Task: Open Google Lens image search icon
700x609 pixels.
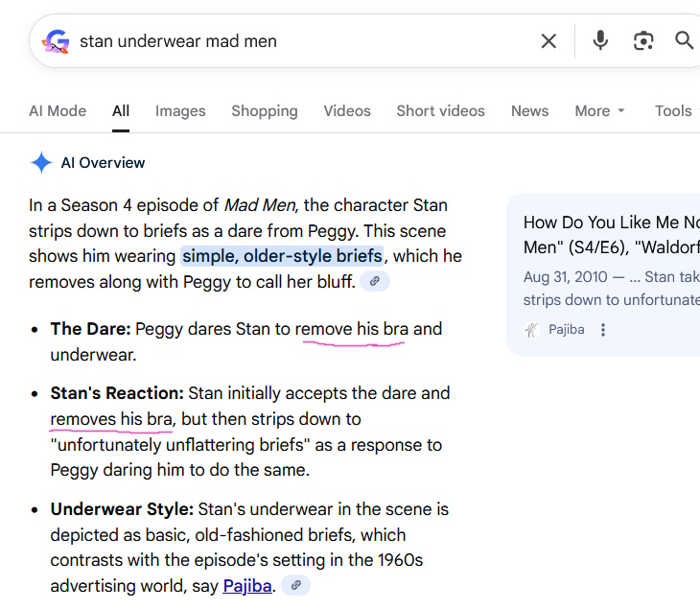Action: point(642,40)
